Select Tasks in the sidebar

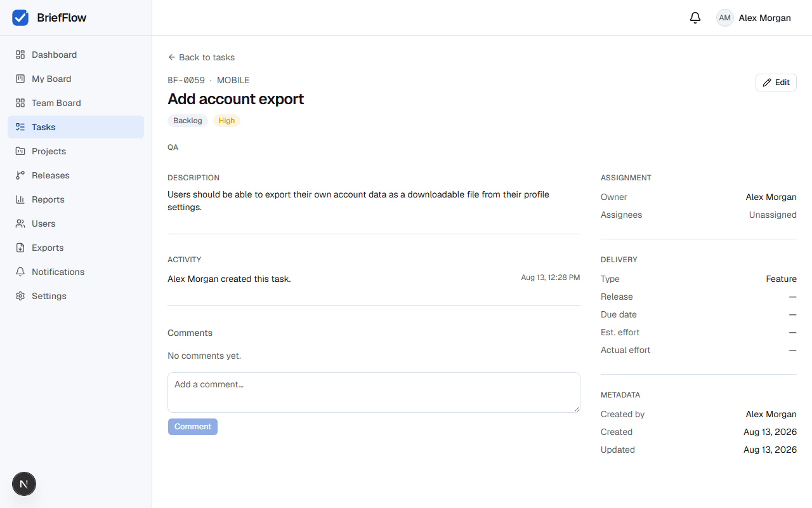click(x=76, y=127)
